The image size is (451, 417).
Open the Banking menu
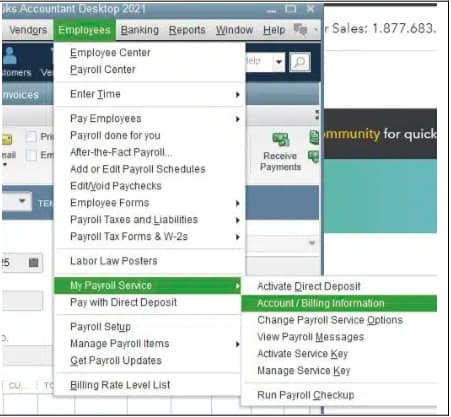point(139,30)
